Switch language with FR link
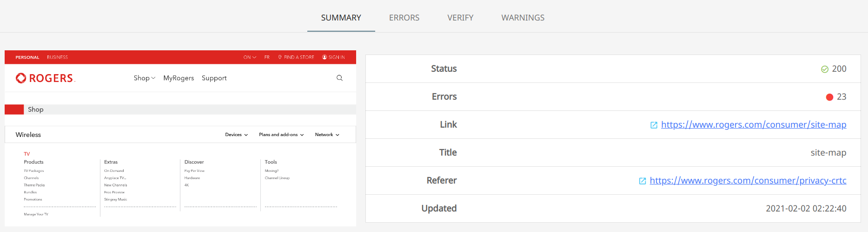868x232 pixels. click(267, 57)
